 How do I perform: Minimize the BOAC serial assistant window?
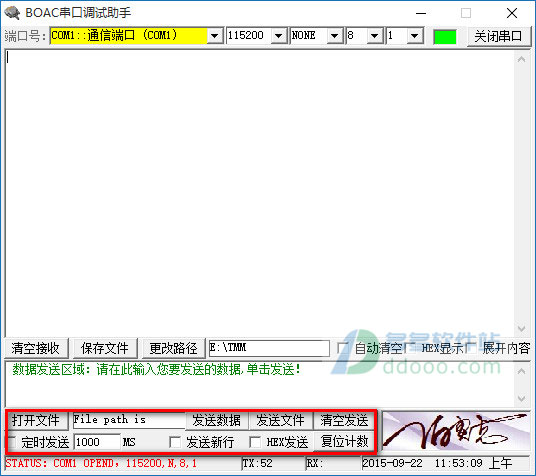pyautogui.click(x=421, y=13)
